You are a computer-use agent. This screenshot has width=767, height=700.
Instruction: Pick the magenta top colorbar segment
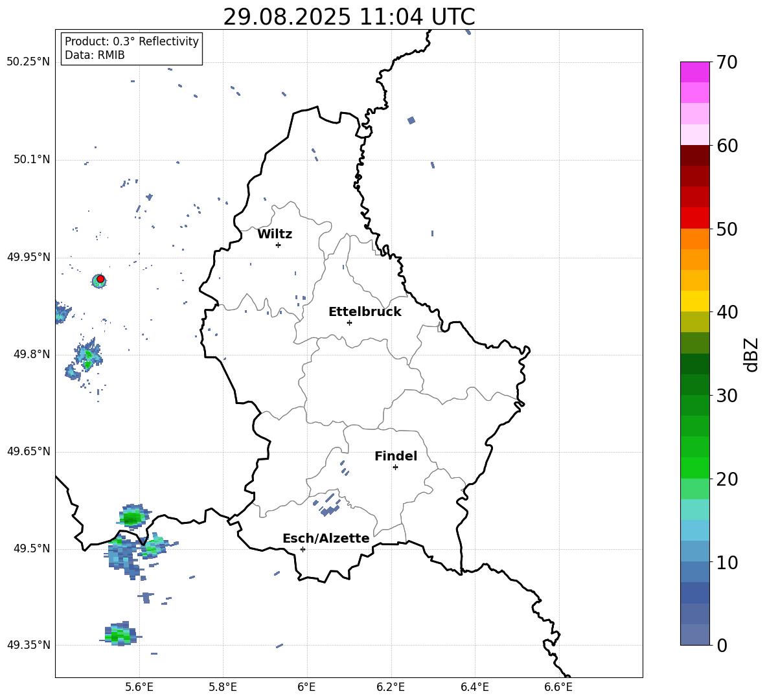[x=695, y=72]
